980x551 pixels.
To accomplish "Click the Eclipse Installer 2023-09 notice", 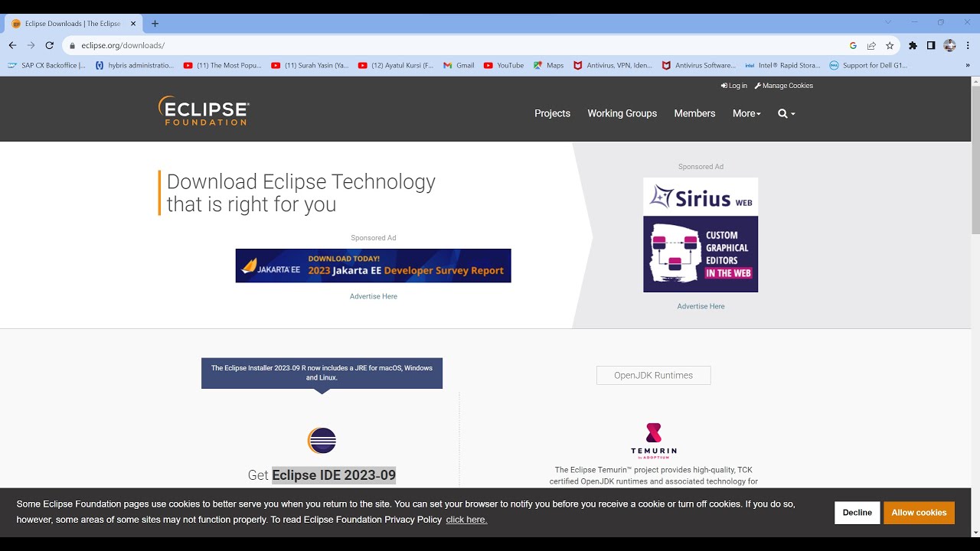I will 322,373.
